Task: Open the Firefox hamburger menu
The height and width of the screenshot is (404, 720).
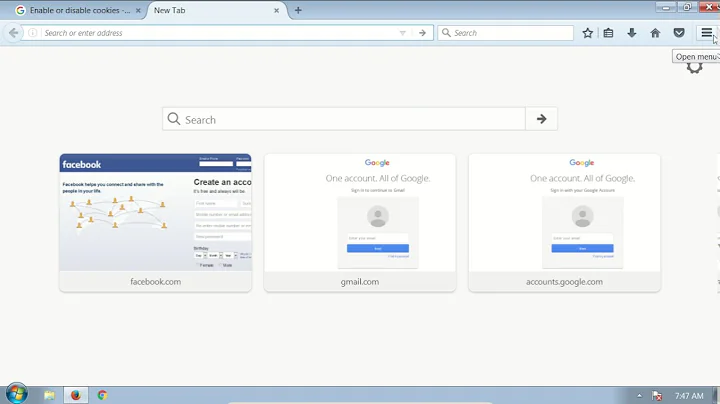Action: 707,33
